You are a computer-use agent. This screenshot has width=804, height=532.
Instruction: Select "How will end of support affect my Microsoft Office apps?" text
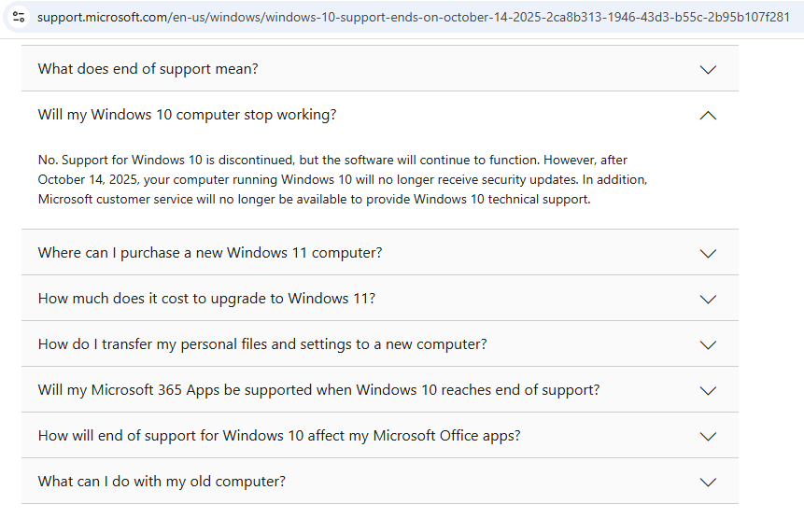coord(279,436)
